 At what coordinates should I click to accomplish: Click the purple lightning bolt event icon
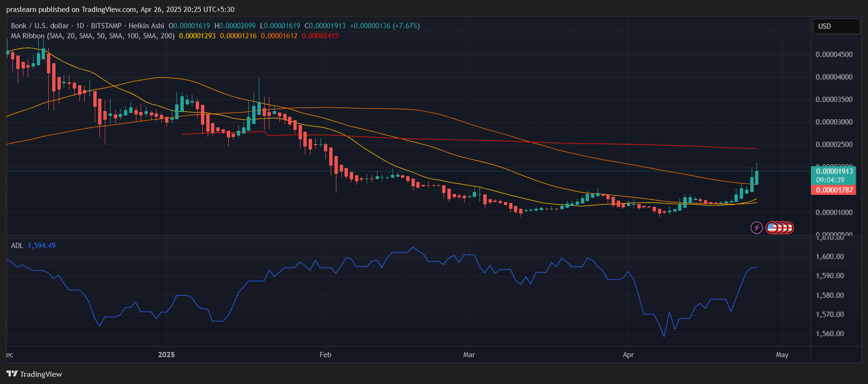pyautogui.click(x=756, y=227)
